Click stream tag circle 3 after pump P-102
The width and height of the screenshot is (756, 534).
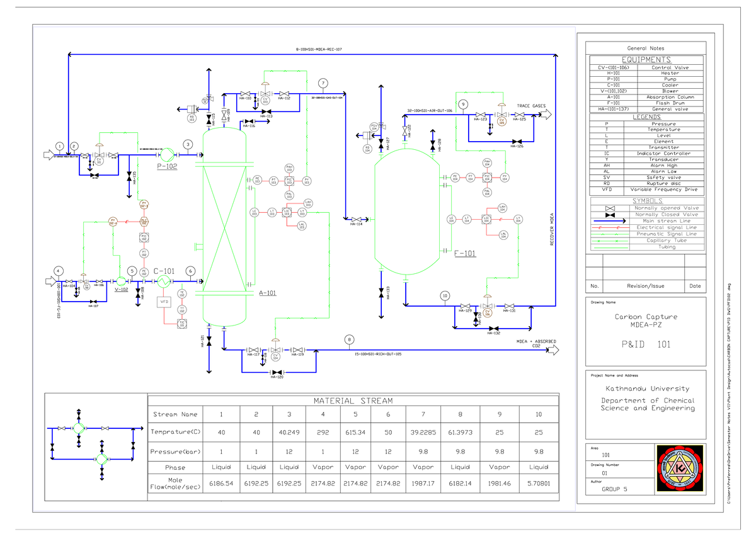(x=188, y=144)
